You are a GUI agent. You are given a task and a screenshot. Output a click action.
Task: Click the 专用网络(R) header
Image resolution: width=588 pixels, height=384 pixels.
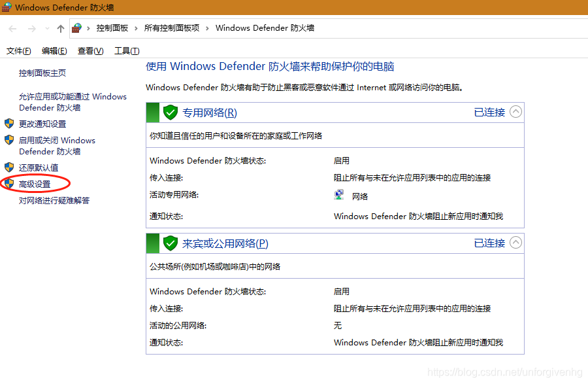click(210, 113)
